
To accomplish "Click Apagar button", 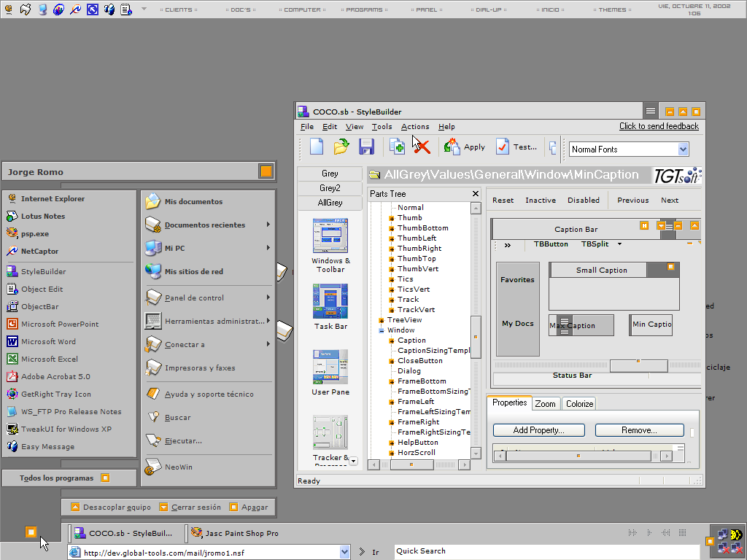I will pyautogui.click(x=249, y=507).
